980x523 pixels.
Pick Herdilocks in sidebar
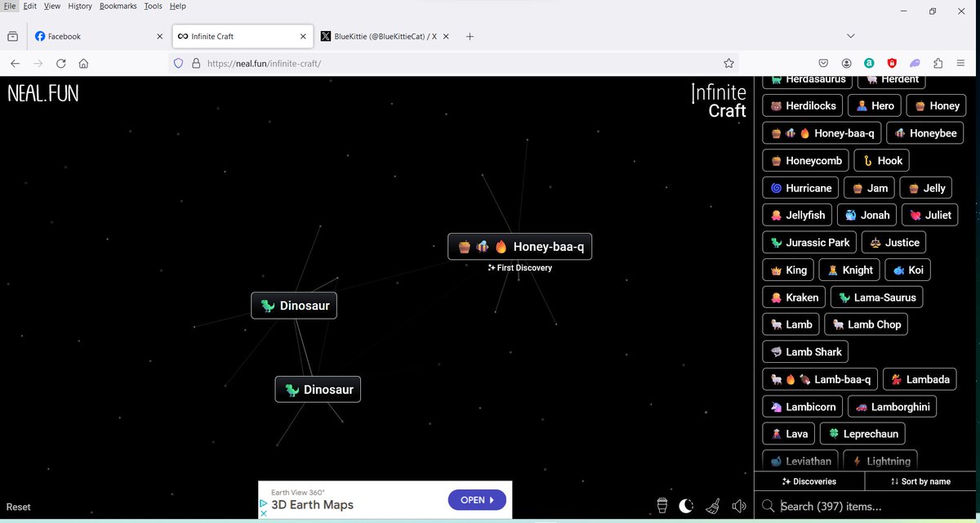click(x=803, y=105)
